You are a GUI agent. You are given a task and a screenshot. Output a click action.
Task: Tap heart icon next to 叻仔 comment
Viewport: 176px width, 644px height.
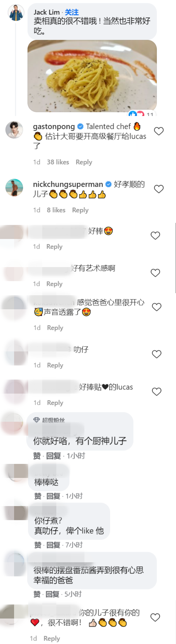click(x=157, y=354)
